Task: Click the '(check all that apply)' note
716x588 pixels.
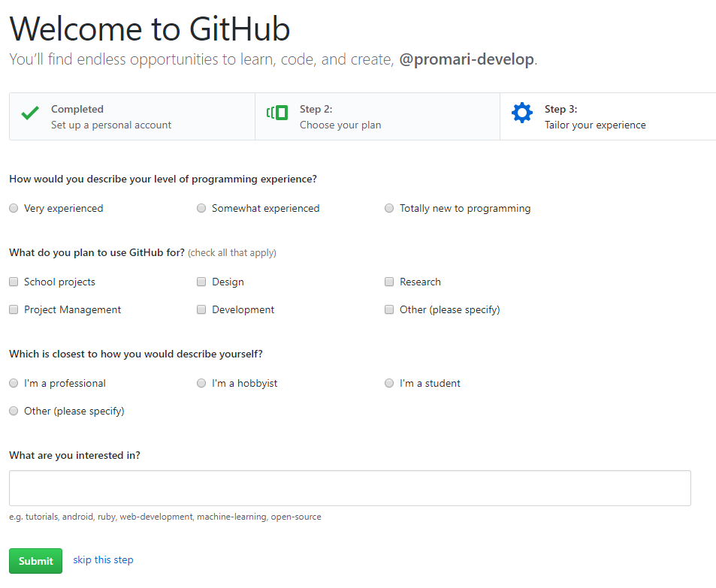Action: (232, 253)
